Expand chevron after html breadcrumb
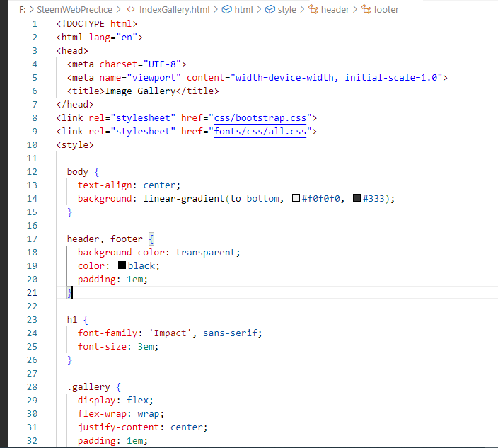Image resolution: width=498 pixels, height=448 pixels. [259, 9]
